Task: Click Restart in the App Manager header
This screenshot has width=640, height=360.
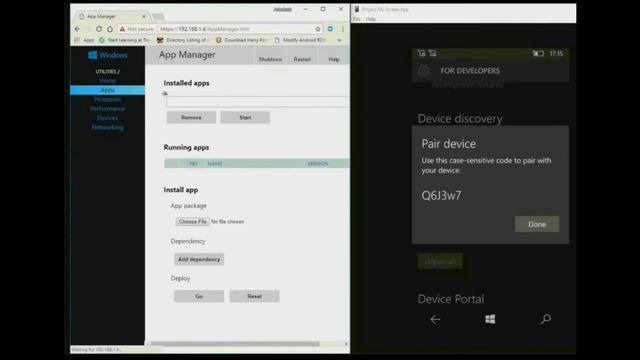Action: (x=302, y=59)
